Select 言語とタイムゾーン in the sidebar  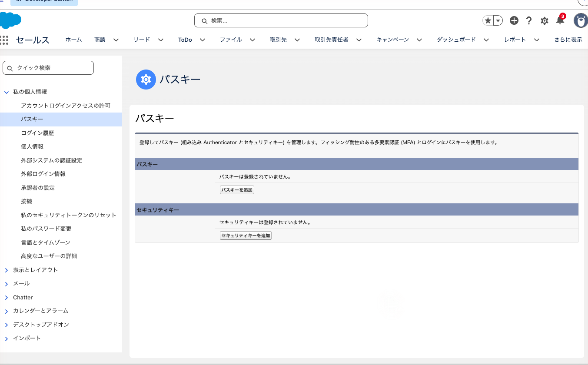click(x=46, y=242)
